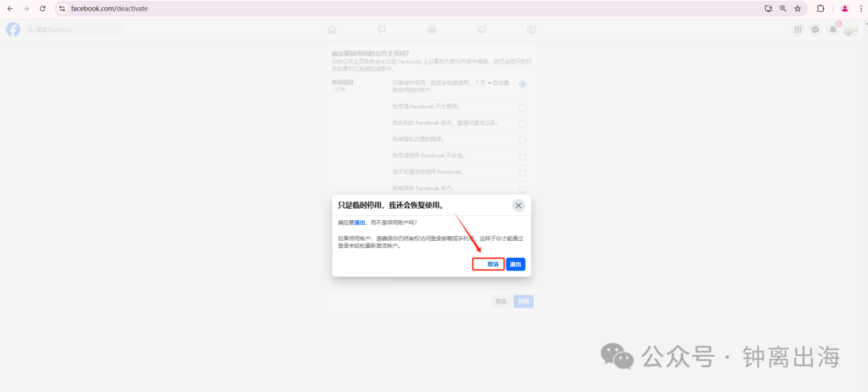Click the install app icon in address bar
The width and height of the screenshot is (868, 392).
point(768,9)
